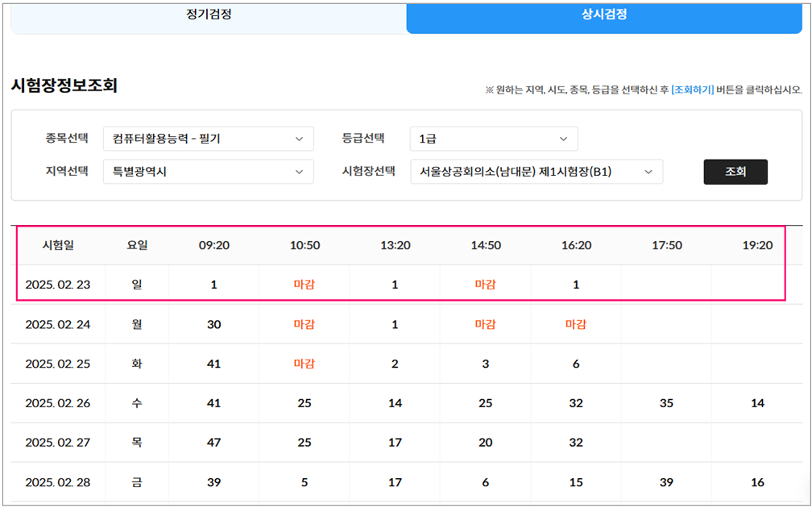Open the 등급선택 dropdown showing 1급
The image size is (812, 508).
[x=494, y=139]
